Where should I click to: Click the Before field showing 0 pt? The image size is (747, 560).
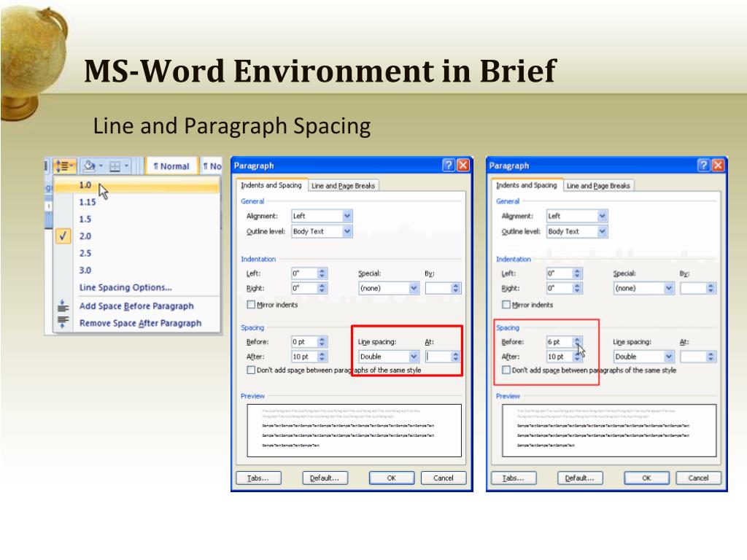304,342
